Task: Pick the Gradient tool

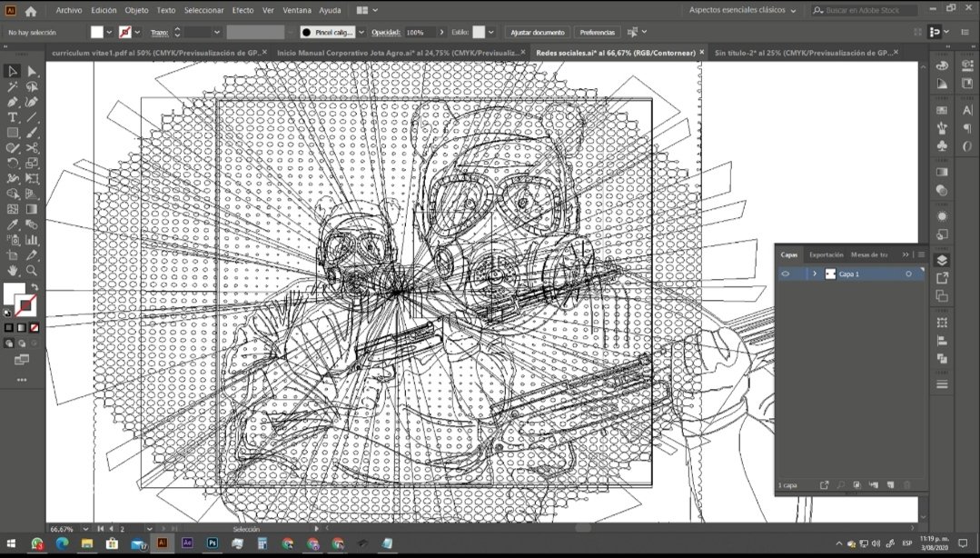Action: click(x=32, y=210)
